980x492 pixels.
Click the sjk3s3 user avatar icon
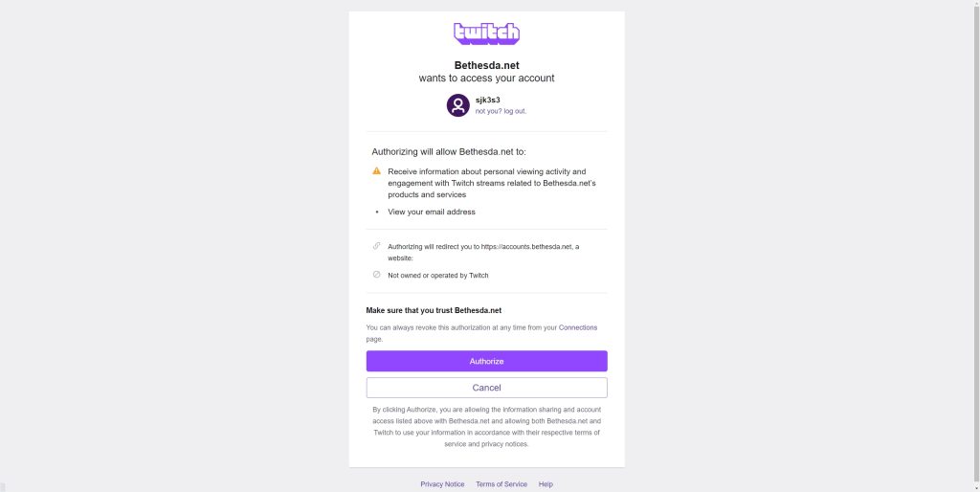coord(457,105)
